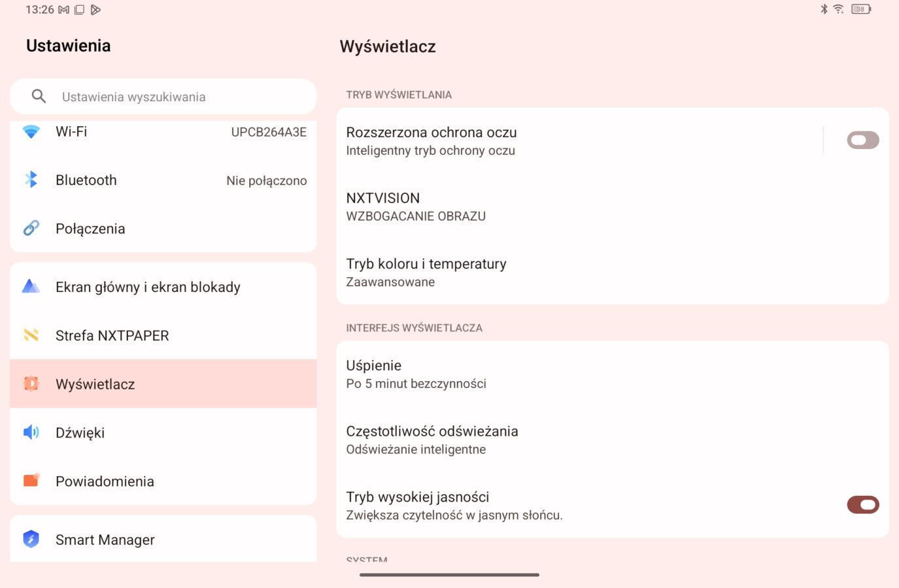The width and height of the screenshot is (899, 588).
Task: Tap the screenshot notification icon in status bar
Action: point(79,10)
